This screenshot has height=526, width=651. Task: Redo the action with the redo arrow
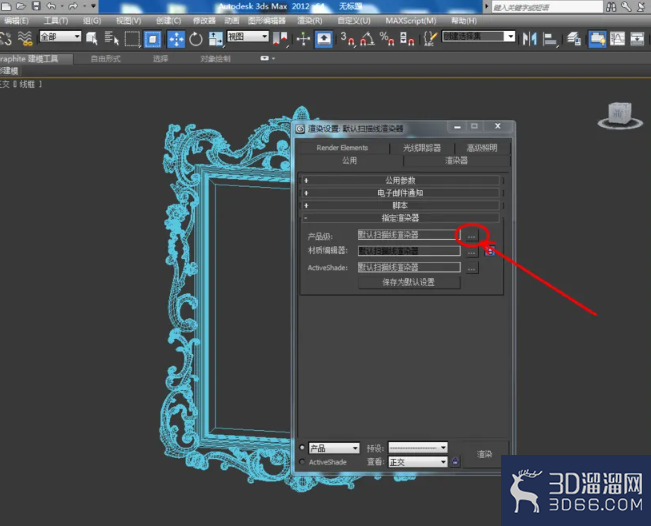click(73, 6)
